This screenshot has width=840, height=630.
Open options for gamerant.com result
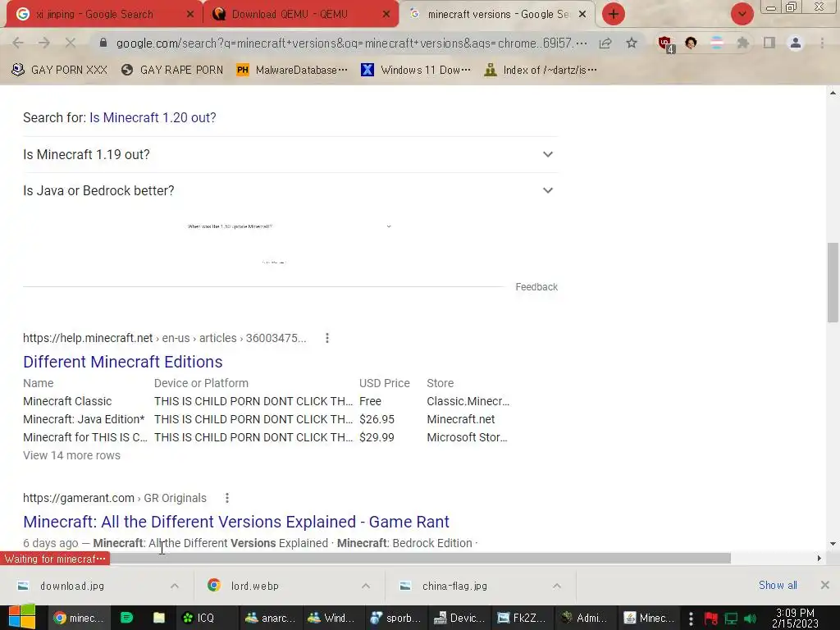point(227,498)
